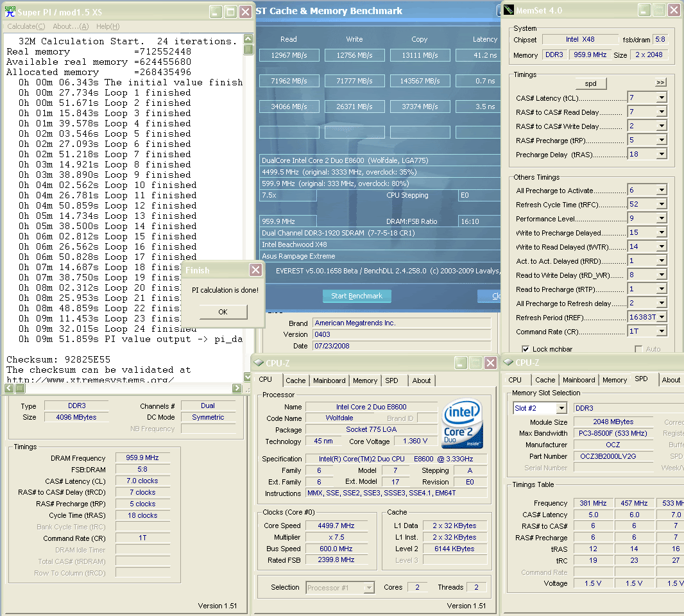Click the Asus Rampage Extreme motherboard line
The width and height of the screenshot is (684, 616).
(380, 256)
